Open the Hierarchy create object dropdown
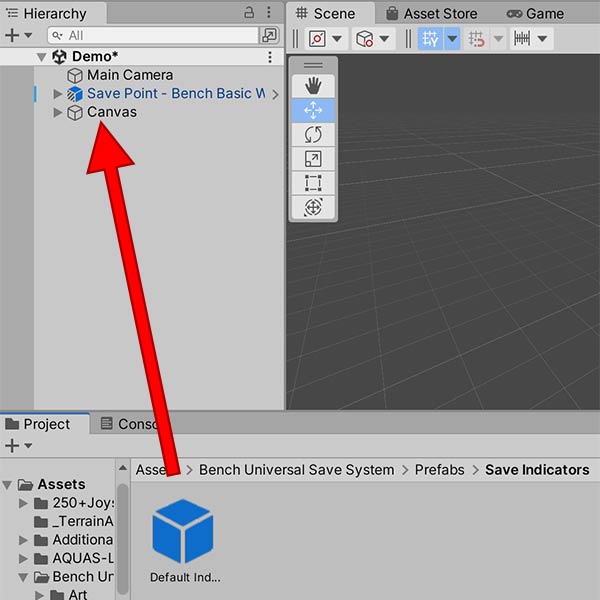 click(18, 36)
